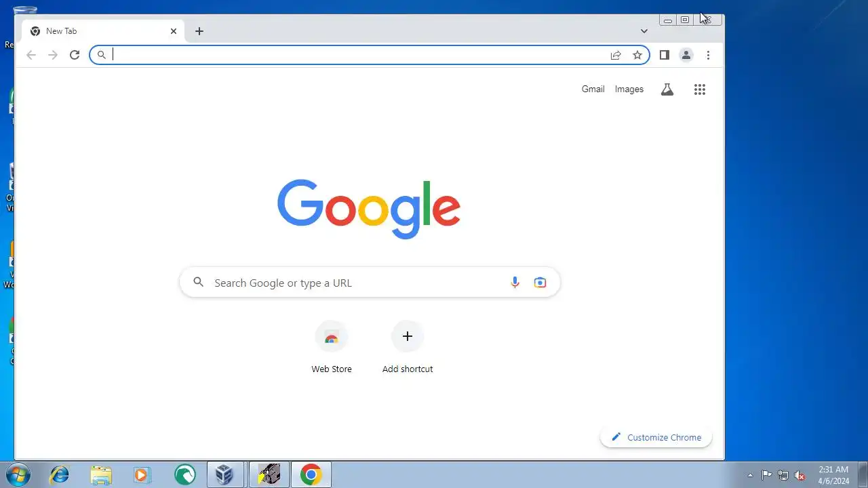Click the forward navigation arrow
The image size is (868, 488).
click(x=53, y=55)
